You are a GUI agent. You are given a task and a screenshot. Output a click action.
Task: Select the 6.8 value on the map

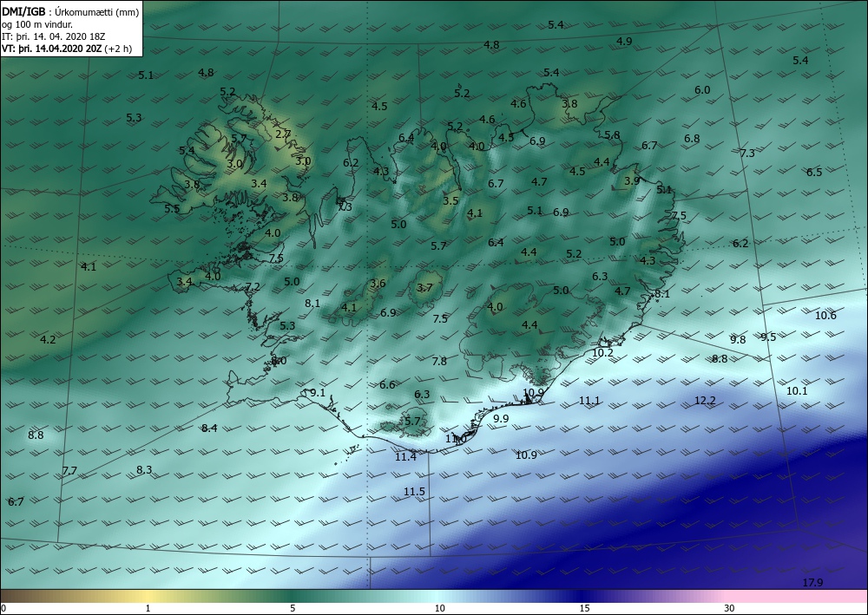click(692, 139)
